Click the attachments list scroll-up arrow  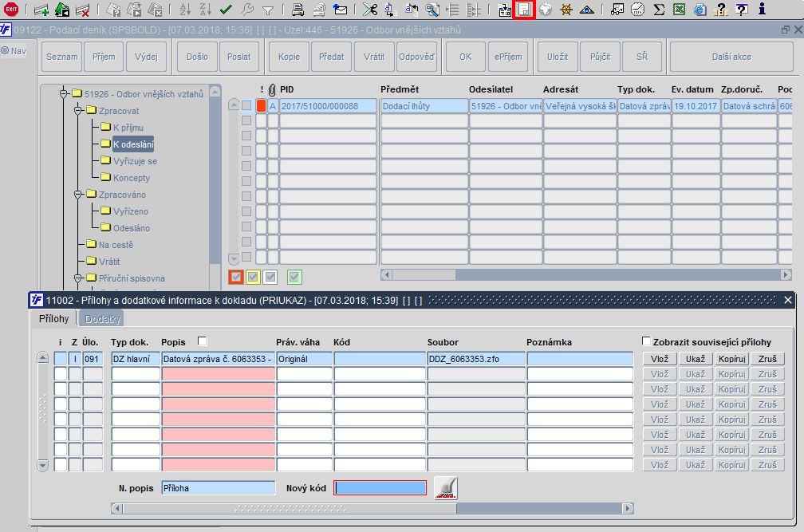[43, 358]
